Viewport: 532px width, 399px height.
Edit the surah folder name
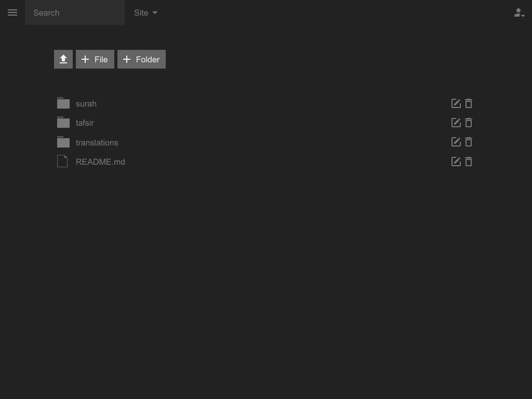(x=456, y=103)
